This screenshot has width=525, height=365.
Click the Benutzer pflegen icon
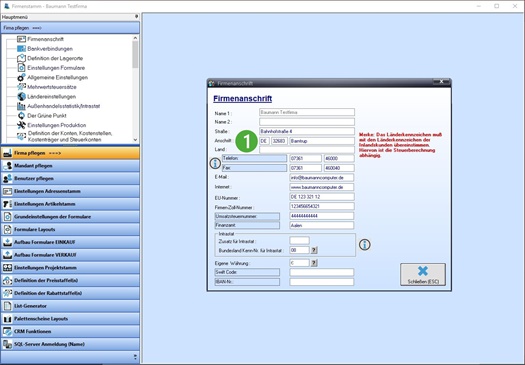7,178
